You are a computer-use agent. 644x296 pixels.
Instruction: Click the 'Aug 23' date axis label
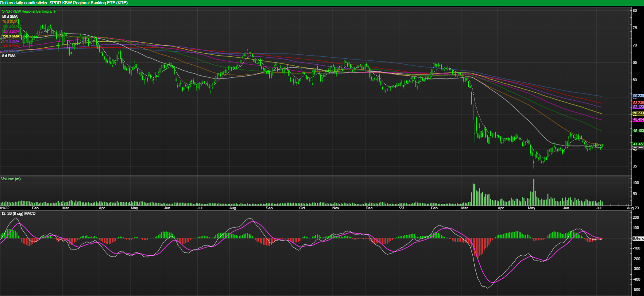[633, 208]
